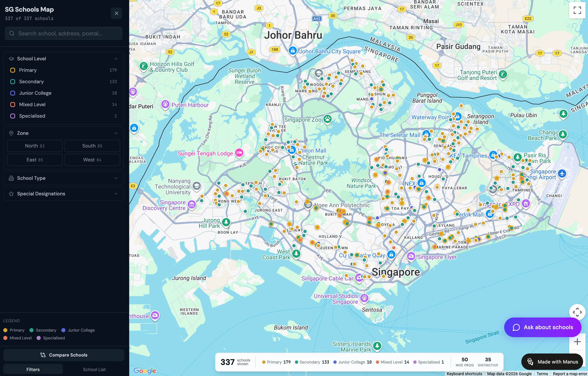
Task: Click the Singapore EXPO marker icon
Action: tap(526, 203)
